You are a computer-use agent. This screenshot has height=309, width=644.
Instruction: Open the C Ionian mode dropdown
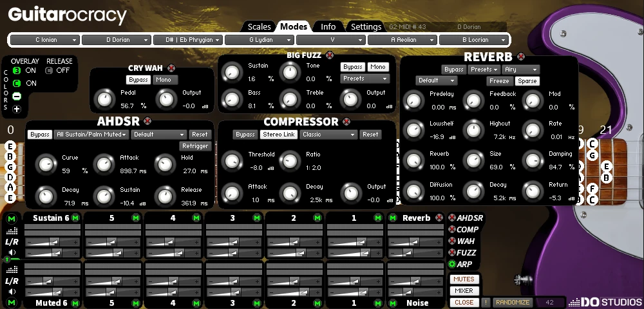(44, 40)
